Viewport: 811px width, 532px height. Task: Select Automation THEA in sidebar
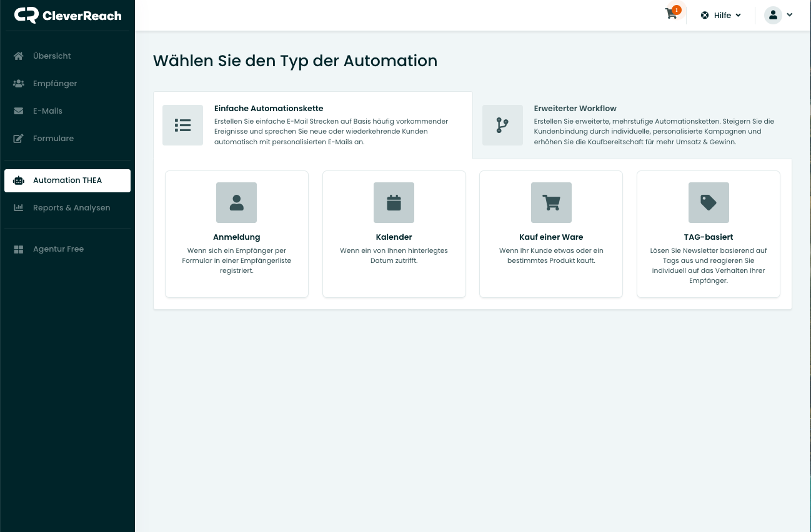67,180
